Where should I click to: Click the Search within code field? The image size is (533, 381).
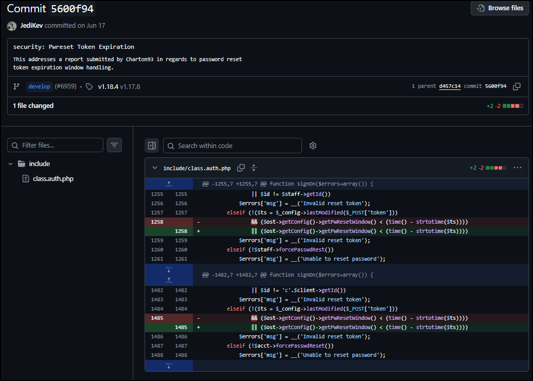[x=233, y=145]
